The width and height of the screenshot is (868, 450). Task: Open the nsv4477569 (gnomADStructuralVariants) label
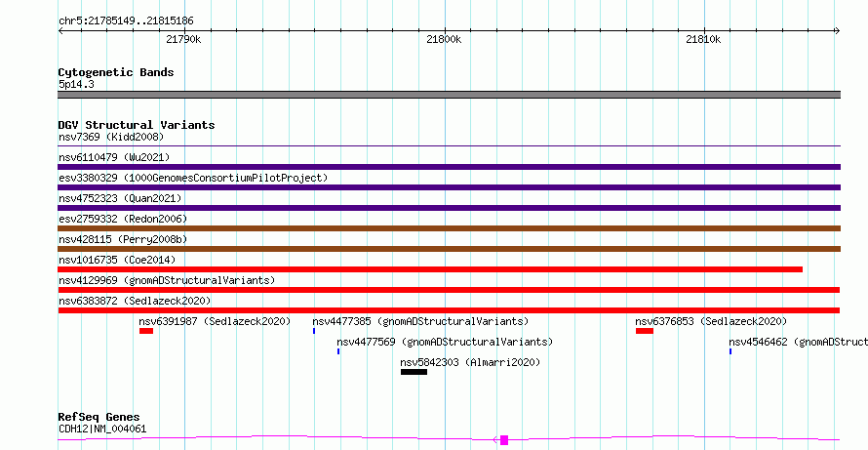coord(445,342)
